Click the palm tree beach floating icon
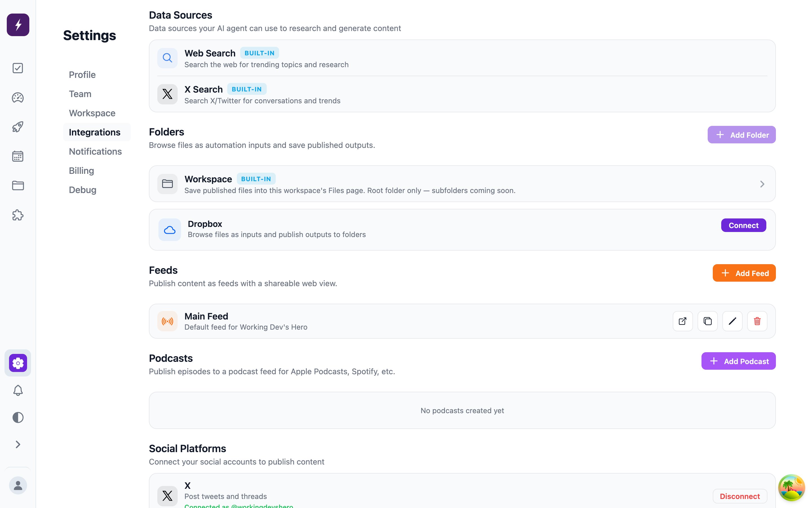 click(791, 487)
